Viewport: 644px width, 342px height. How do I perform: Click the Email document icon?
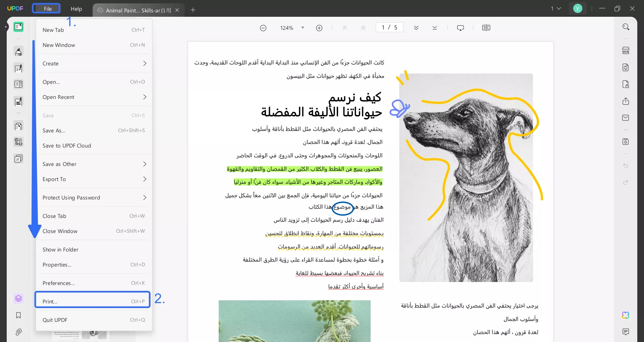pyautogui.click(x=626, y=118)
